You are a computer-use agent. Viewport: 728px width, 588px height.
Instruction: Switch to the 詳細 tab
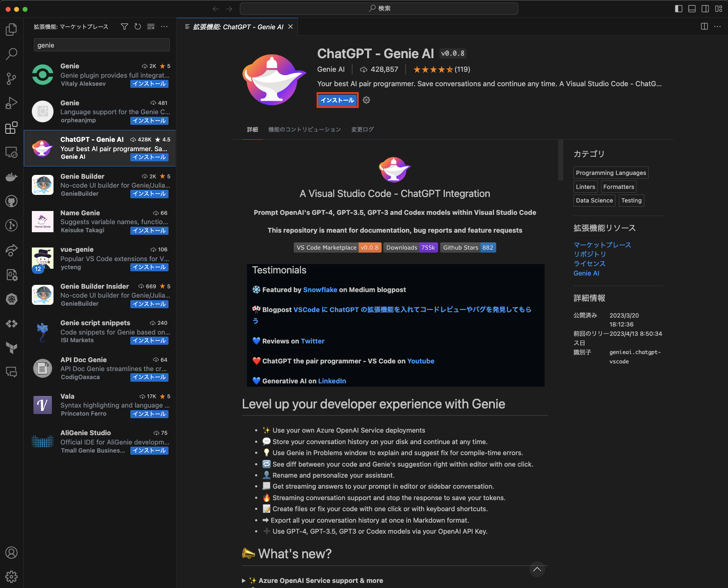pyautogui.click(x=253, y=129)
